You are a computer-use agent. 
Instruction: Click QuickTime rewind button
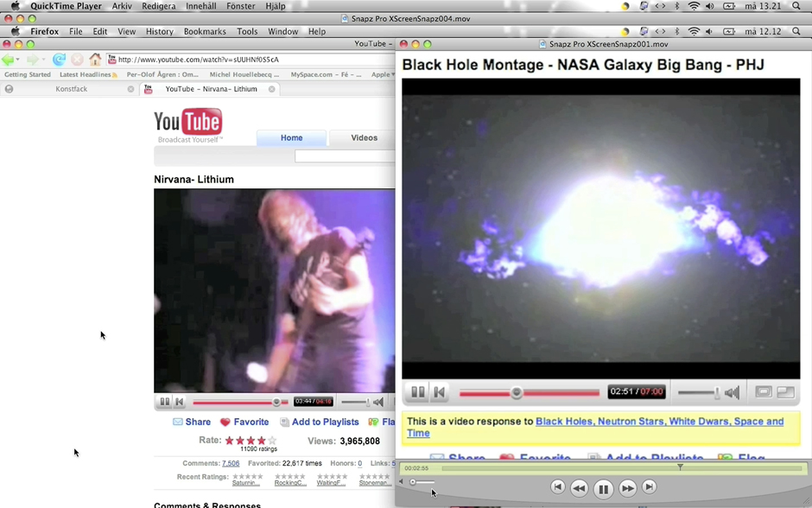[579, 488]
